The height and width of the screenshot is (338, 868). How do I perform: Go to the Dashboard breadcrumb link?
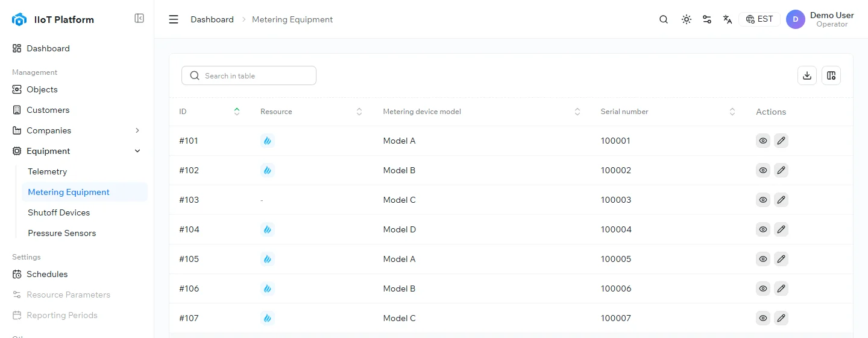pos(212,19)
